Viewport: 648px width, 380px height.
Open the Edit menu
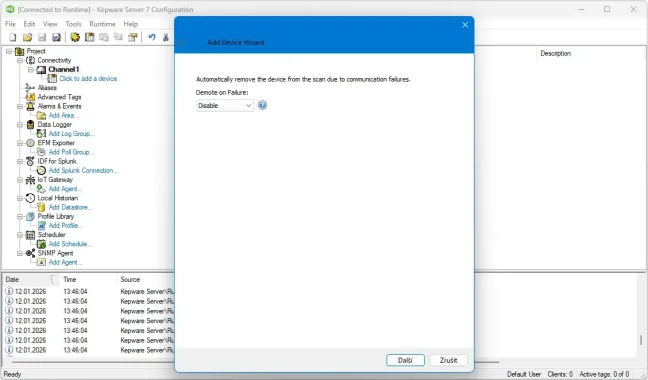click(29, 24)
